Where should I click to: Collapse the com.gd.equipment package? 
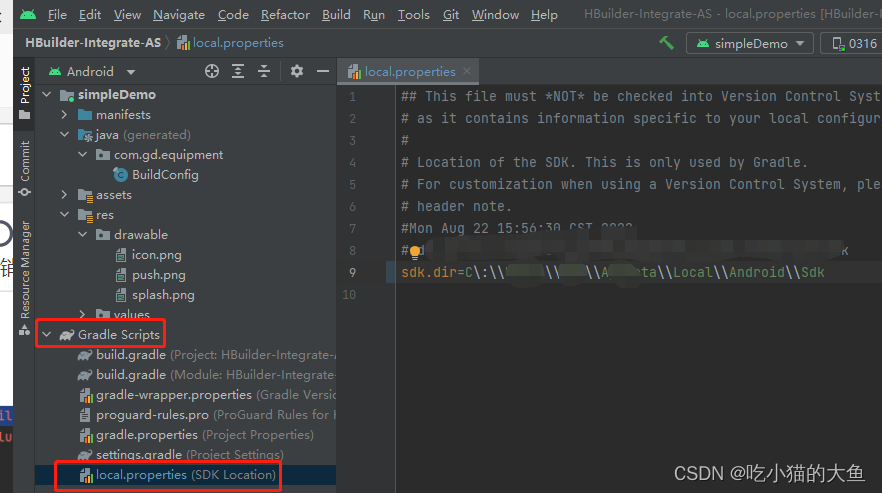[x=83, y=155]
